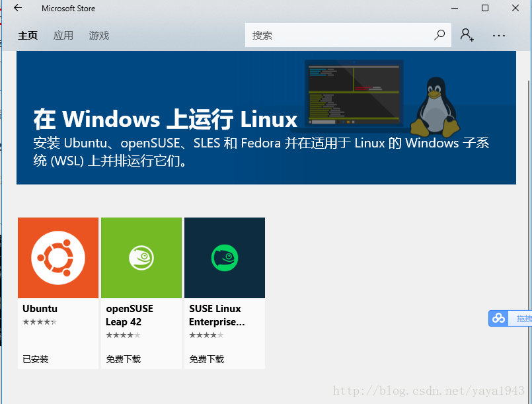Click the Baidu cloud floating widget icon
The image size is (532, 404).
(x=498, y=319)
